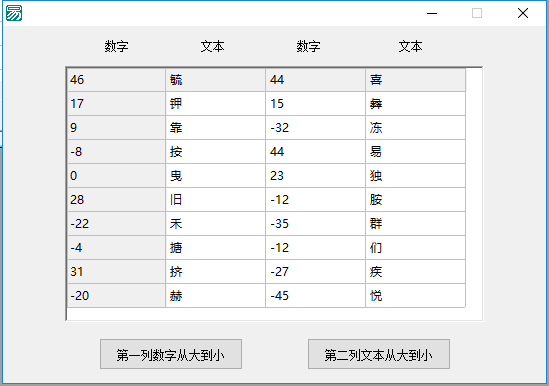549x386 pixels.
Task: Click the text cell 赫
Action: pos(216,296)
